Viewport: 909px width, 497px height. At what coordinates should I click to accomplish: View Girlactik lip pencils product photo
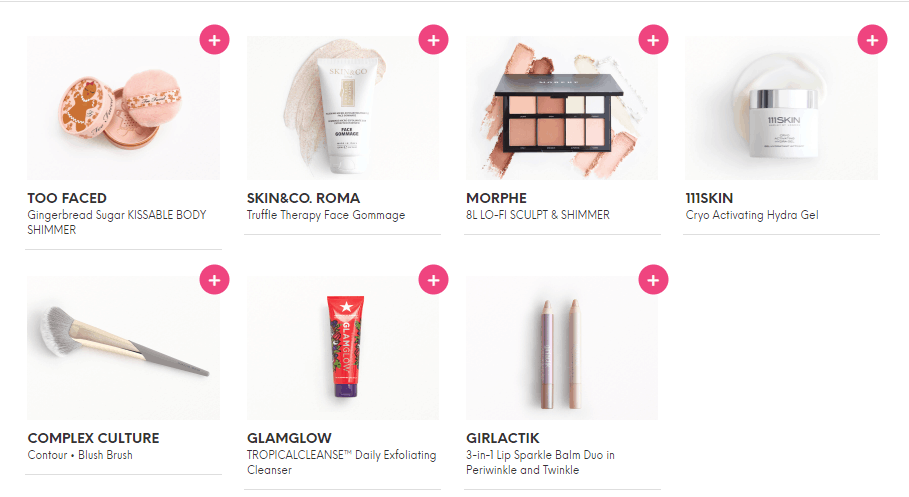click(x=562, y=348)
